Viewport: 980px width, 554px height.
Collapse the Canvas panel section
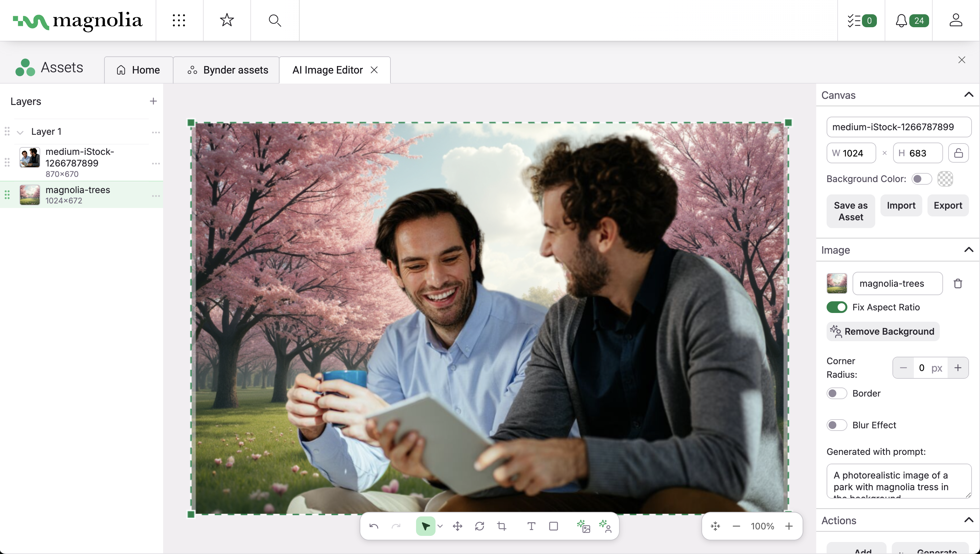969,95
